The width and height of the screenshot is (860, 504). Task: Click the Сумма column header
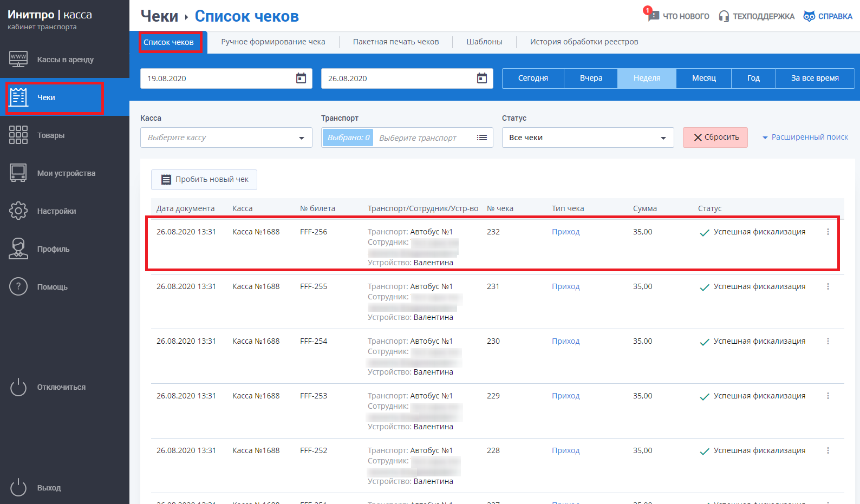645,208
